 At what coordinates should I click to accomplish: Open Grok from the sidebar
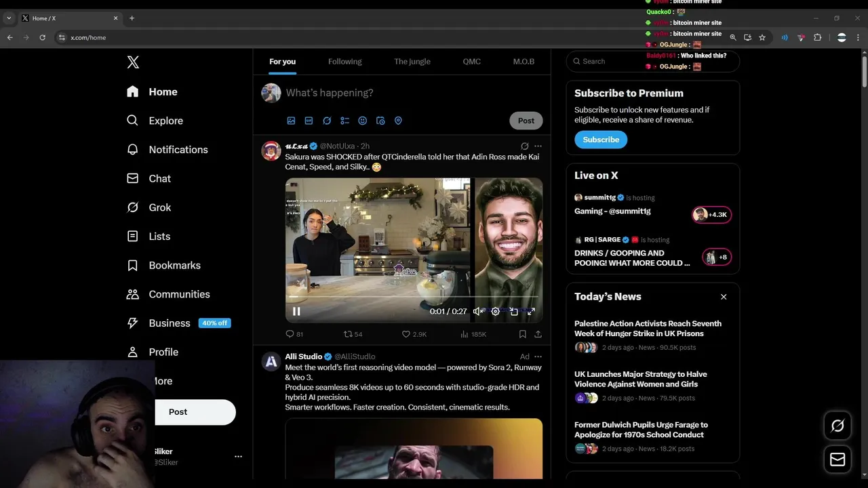(x=149, y=207)
